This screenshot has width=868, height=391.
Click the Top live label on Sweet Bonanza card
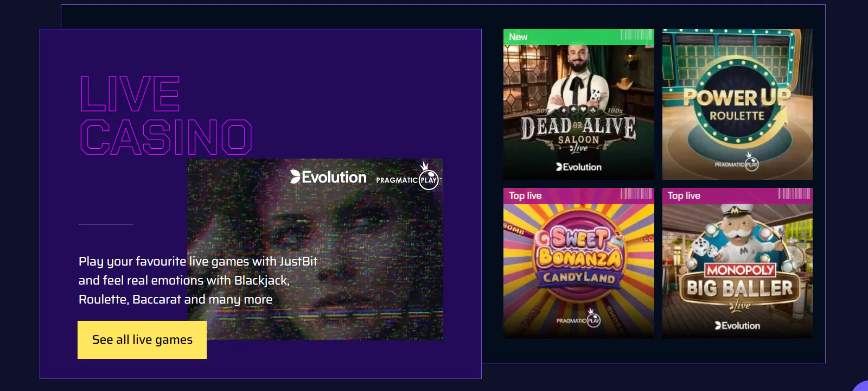(525, 195)
